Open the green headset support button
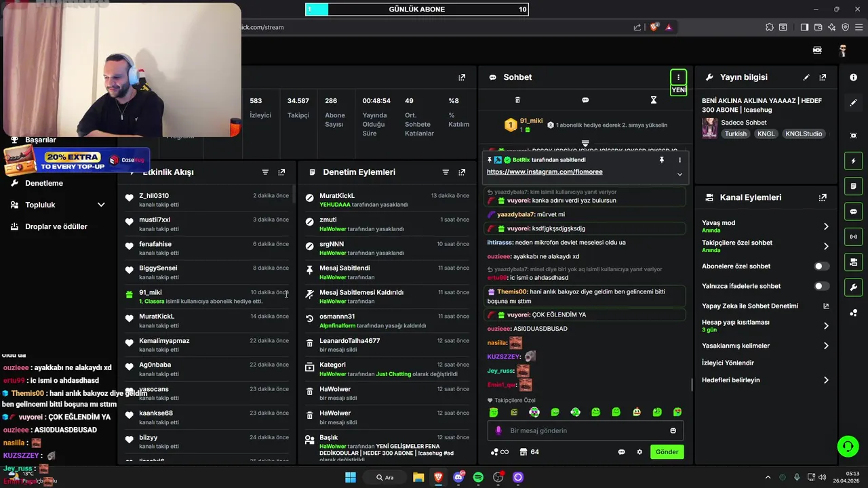868x488 pixels. tap(848, 446)
